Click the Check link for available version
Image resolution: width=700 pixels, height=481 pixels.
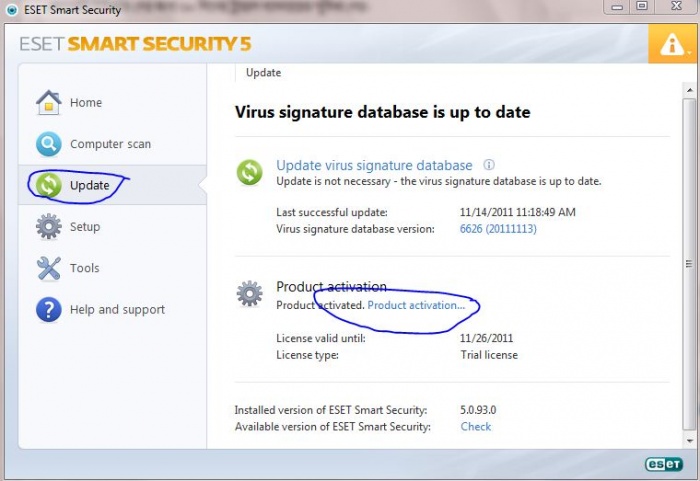(476, 427)
